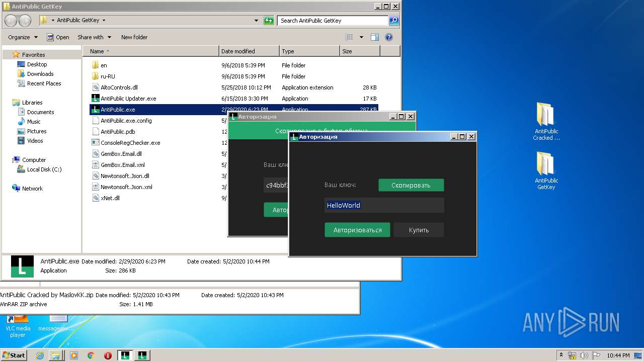Click the Купить button

[419, 230]
